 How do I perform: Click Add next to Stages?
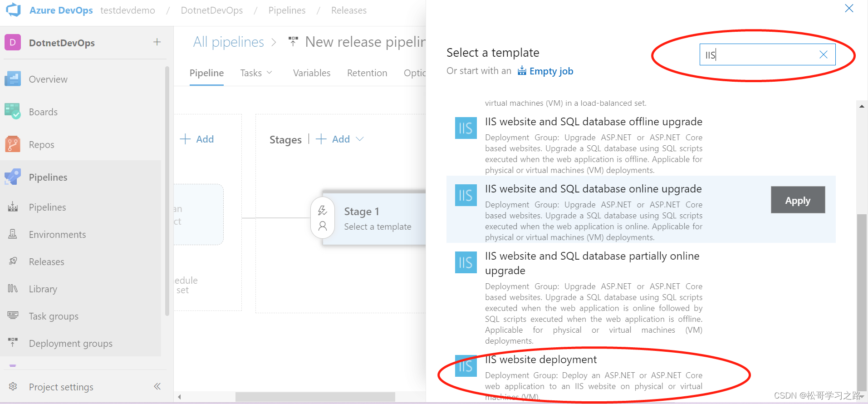[333, 139]
